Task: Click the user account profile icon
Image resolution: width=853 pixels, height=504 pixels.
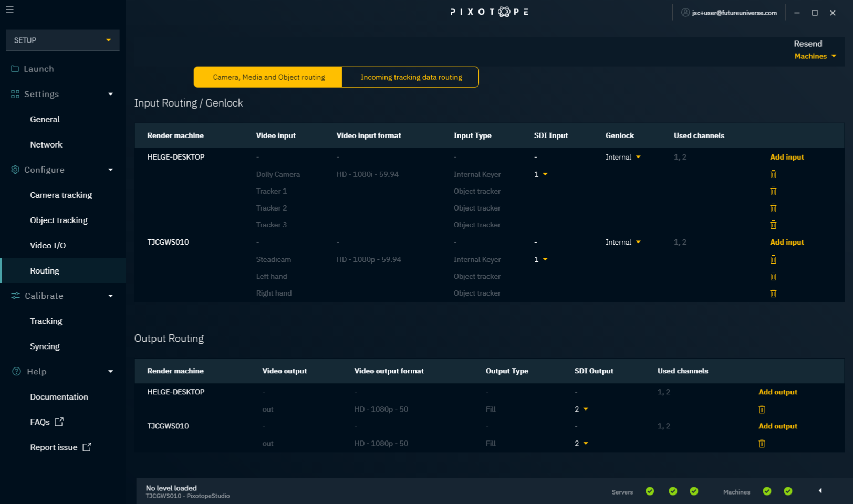Action: pyautogui.click(x=685, y=13)
